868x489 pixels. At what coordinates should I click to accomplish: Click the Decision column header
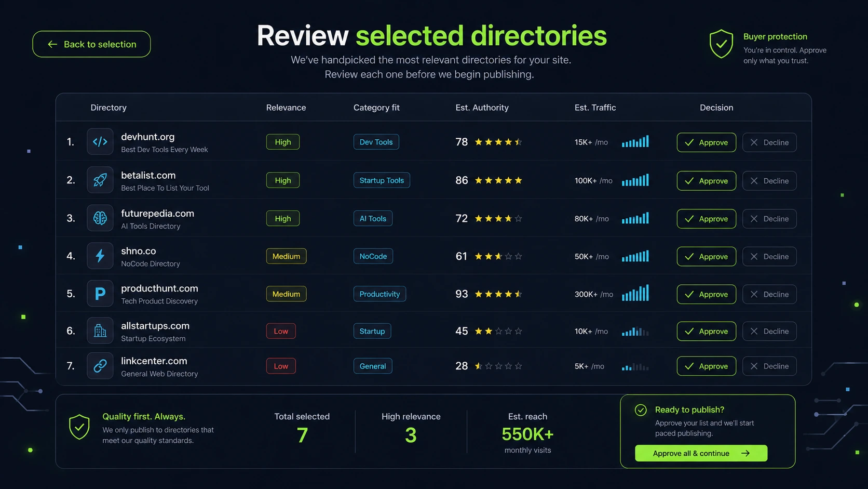point(716,108)
